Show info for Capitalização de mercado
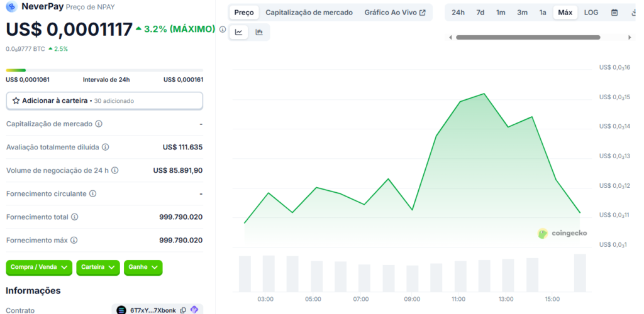This screenshot has width=644, height=314. click(x=99, y=124)
